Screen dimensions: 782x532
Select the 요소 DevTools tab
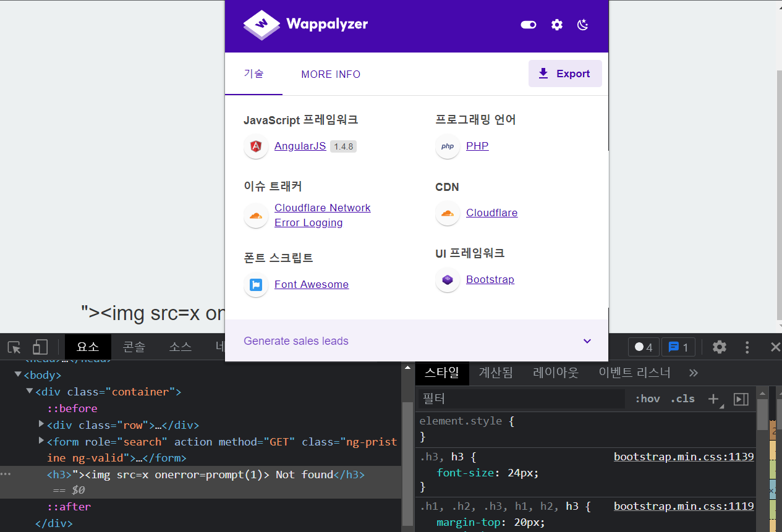(88, 347)
